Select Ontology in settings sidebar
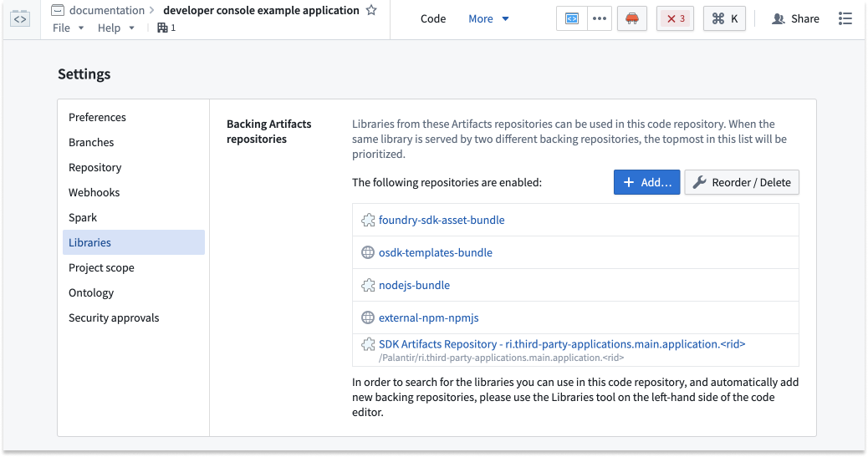The image size is (868, 457). tap(134, 292)
